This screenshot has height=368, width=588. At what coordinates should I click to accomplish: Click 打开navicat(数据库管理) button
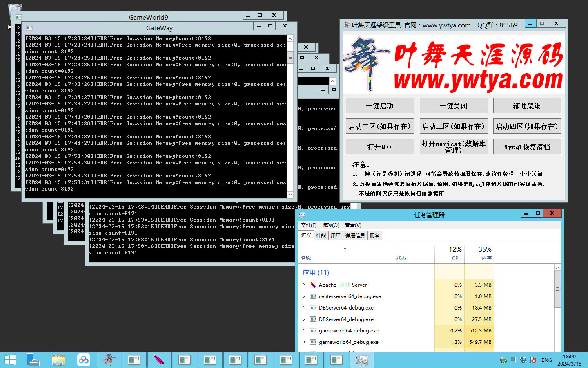click(454, 147)
